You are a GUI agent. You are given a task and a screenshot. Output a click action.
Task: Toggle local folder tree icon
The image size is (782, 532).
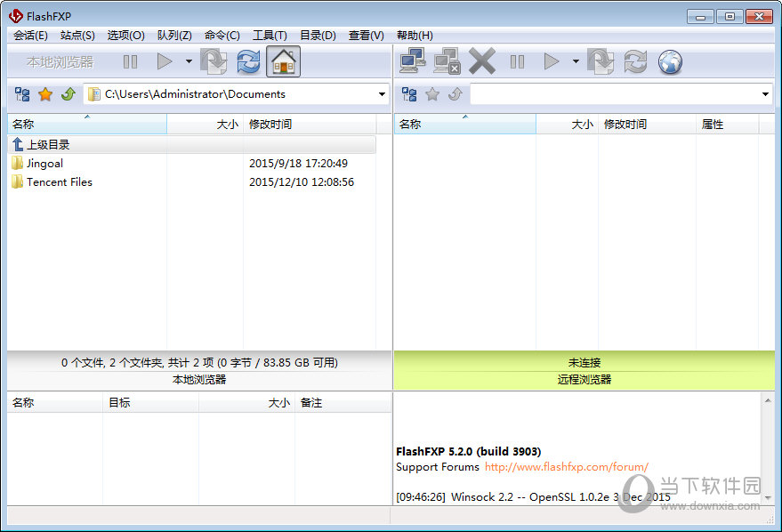pyautogui.click(x=22, y=94)
